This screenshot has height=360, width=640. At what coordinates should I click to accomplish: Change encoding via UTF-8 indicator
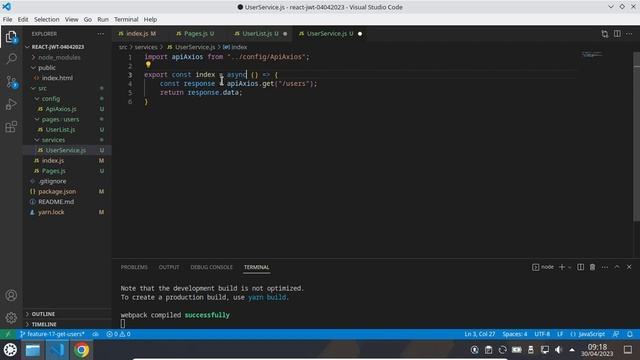click(x=542, y=334)
